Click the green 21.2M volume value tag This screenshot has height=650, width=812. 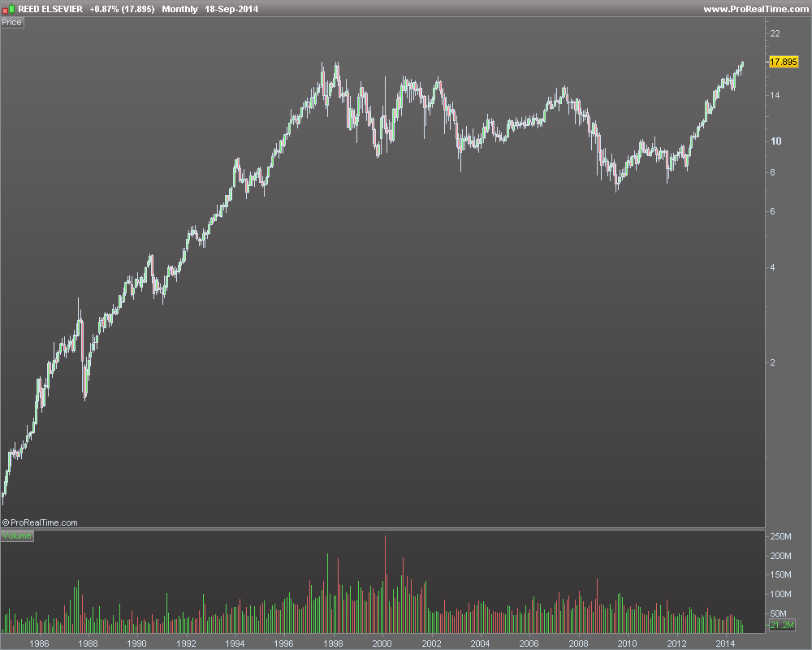[x=782, y=625]
